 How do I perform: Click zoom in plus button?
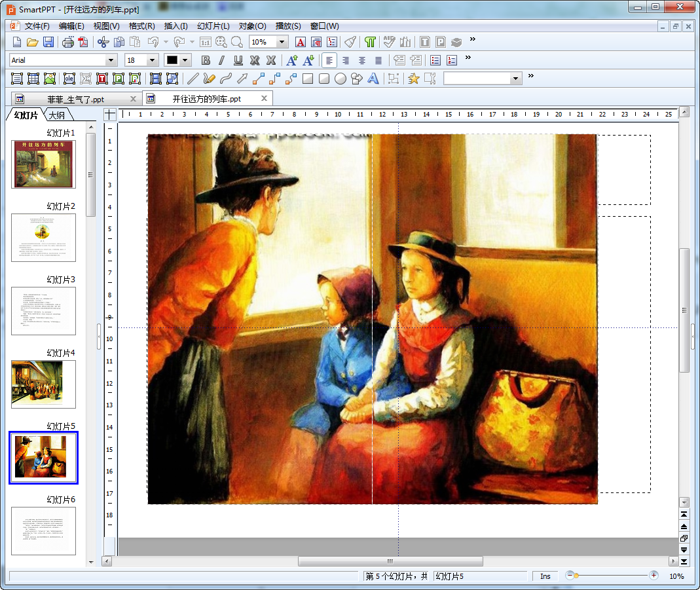[x=654, y=576]
